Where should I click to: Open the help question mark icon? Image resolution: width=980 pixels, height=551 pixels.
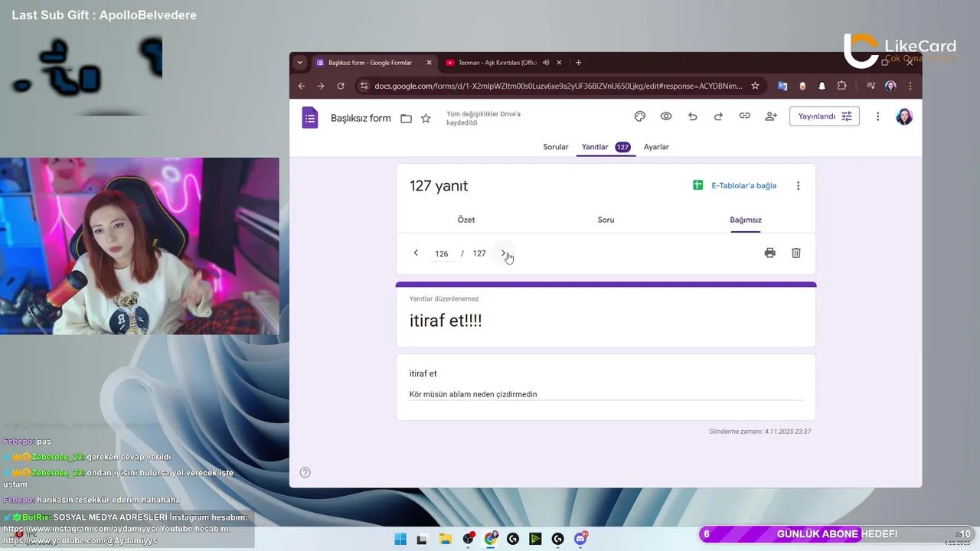pos(305,472)
